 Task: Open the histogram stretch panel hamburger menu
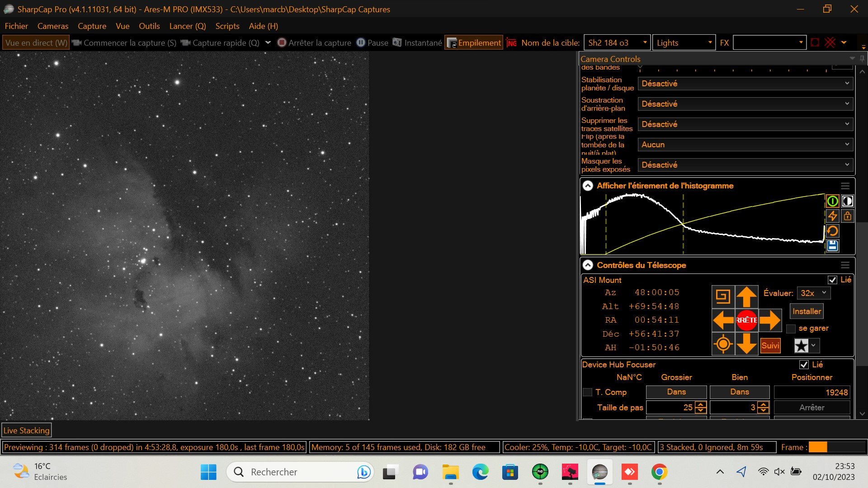coord(845,186)
